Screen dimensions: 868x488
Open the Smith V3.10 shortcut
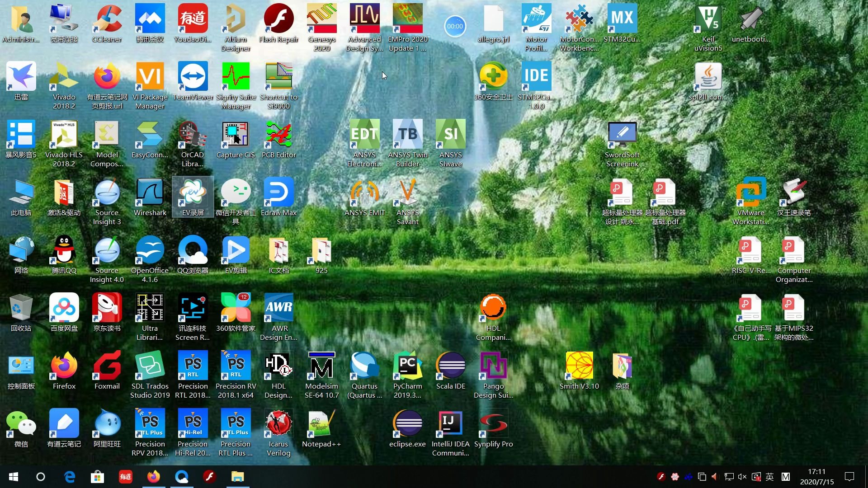(579, 371)
